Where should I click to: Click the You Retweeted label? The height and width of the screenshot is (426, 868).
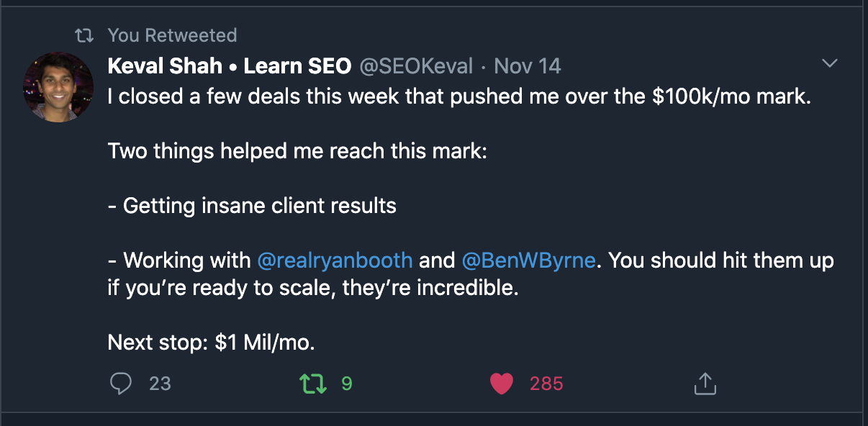172,35
